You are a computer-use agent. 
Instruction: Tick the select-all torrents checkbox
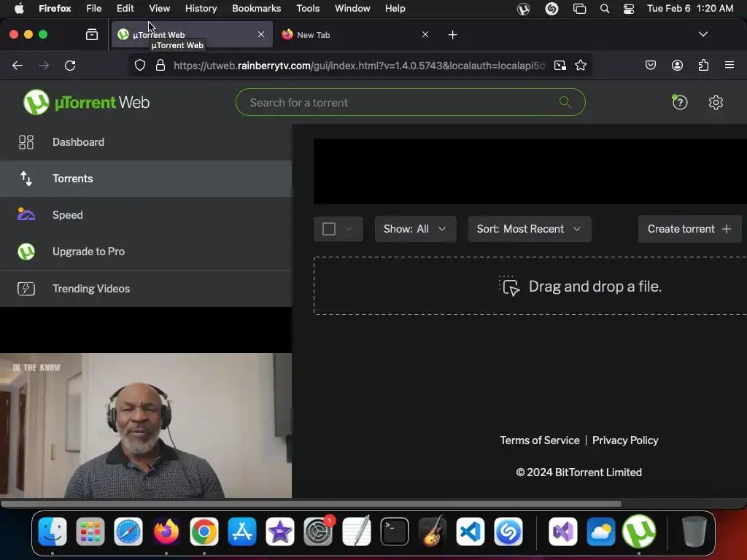329,229
